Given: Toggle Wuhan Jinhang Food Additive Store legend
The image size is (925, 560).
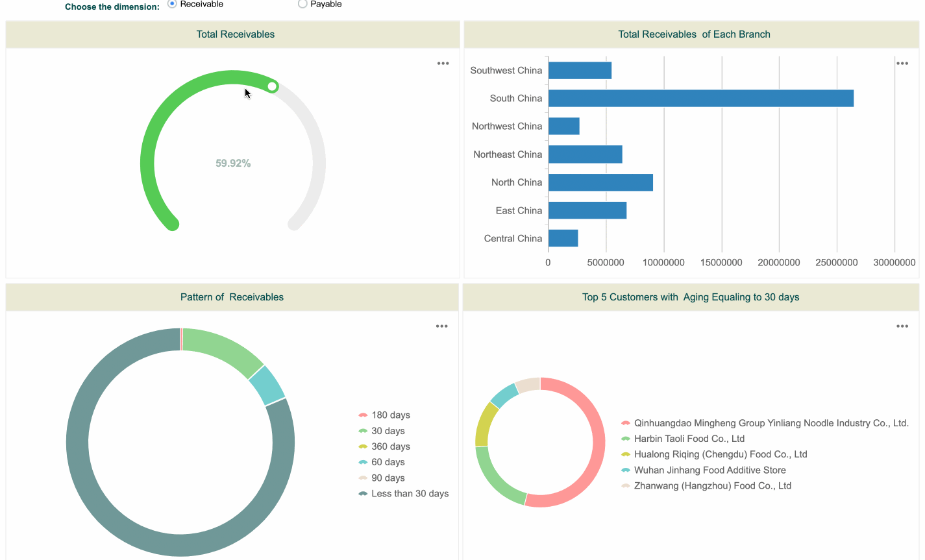Looking at the screenshot, I should pos(704,470).
